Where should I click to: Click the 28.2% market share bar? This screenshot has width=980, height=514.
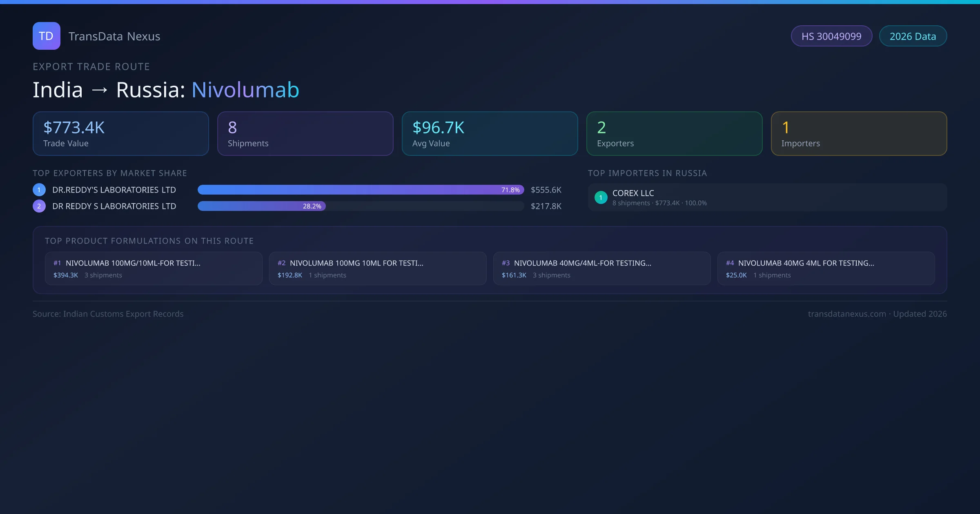pos(261,206)
